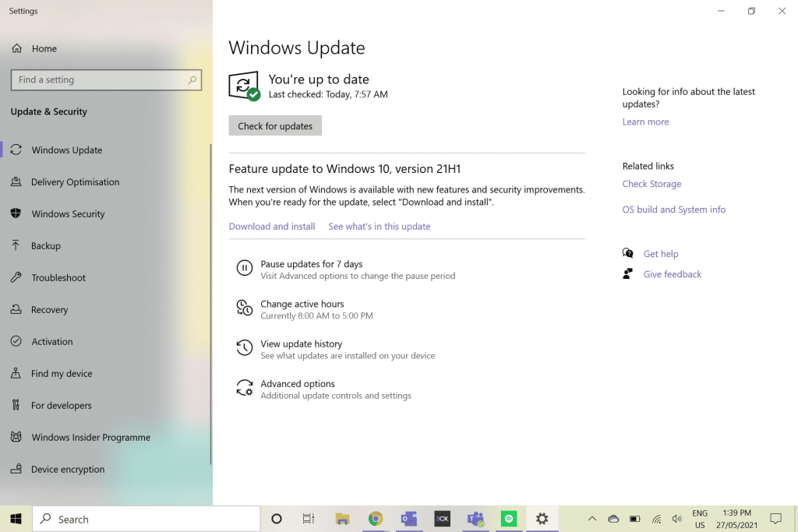
Task: Click the taskbar Search box
Action: click(146, 519)
